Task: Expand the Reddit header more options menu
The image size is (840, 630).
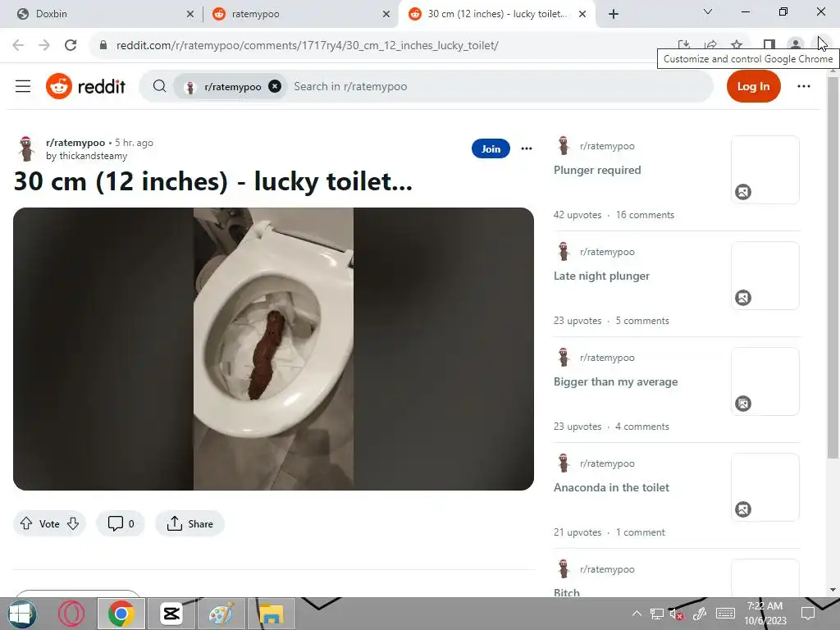Action: 804,86
